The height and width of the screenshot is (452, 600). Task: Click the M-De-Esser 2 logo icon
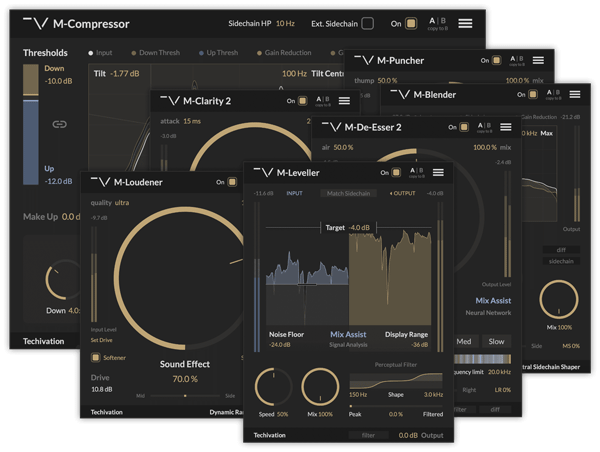pyautogui.click(x=331, y=127)
